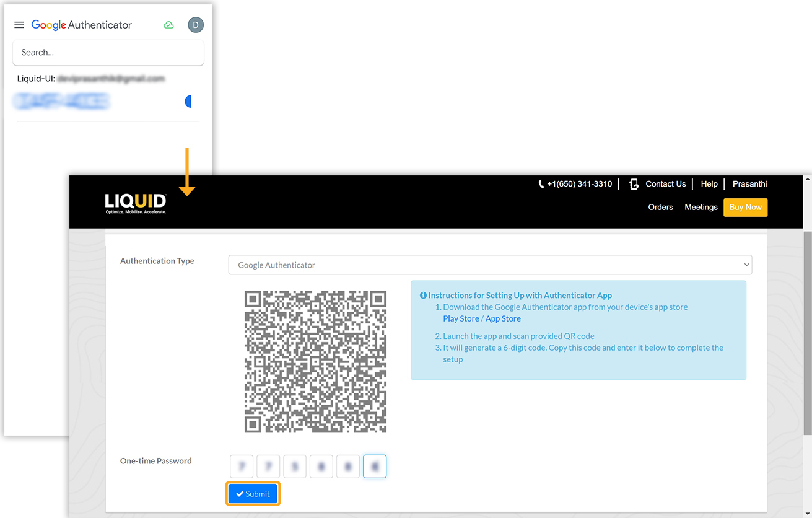
Task: Open the Play Store link
Action: tap(461, 318)
